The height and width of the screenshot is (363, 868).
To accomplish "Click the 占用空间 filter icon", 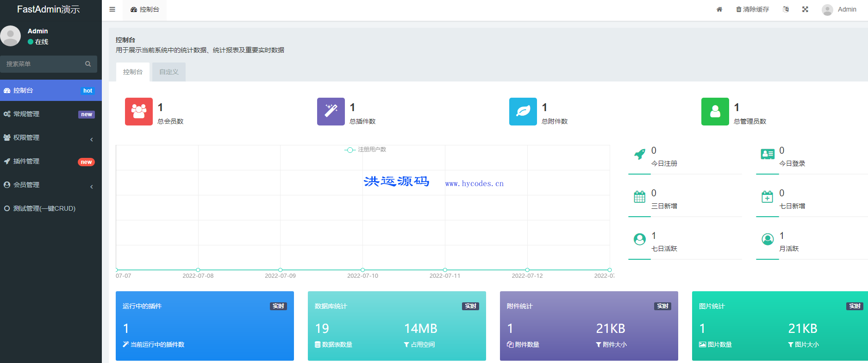I will [x=406, y=344].
